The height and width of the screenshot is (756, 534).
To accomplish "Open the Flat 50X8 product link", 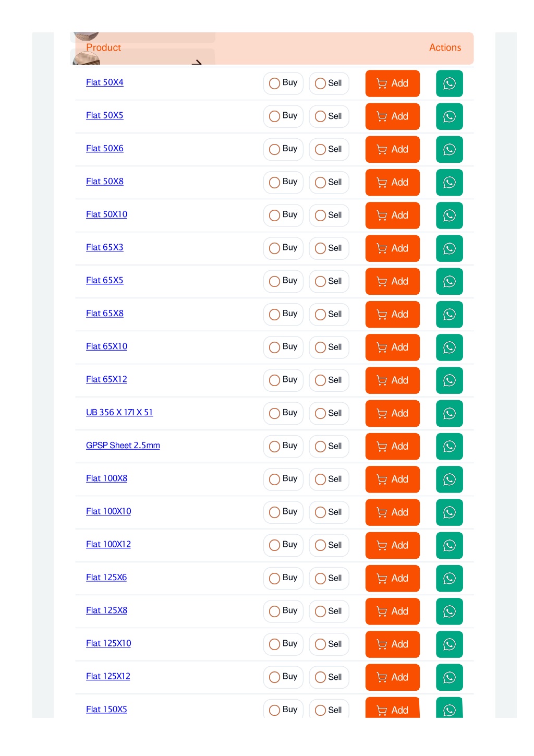I will point(105,182).
